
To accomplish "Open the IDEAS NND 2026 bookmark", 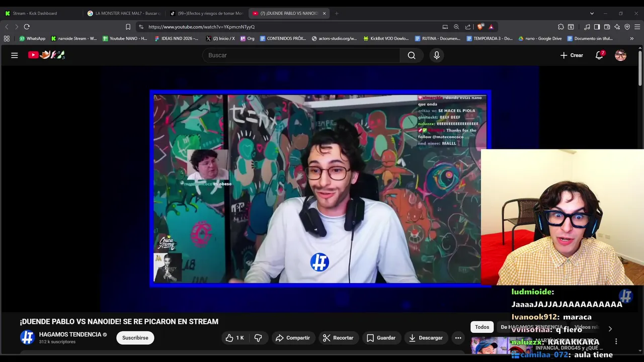I will (x=176, y=38).
